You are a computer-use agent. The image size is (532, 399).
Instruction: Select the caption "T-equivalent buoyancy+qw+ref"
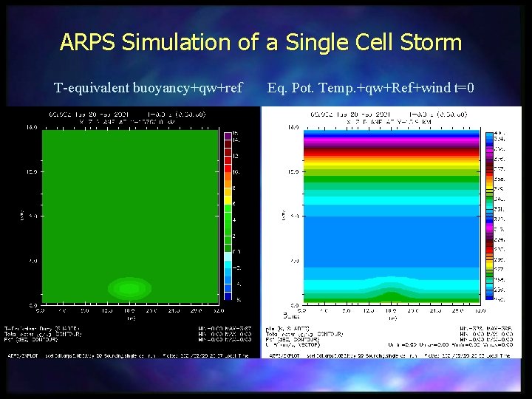pyautogui.click(x=149, y=88)
